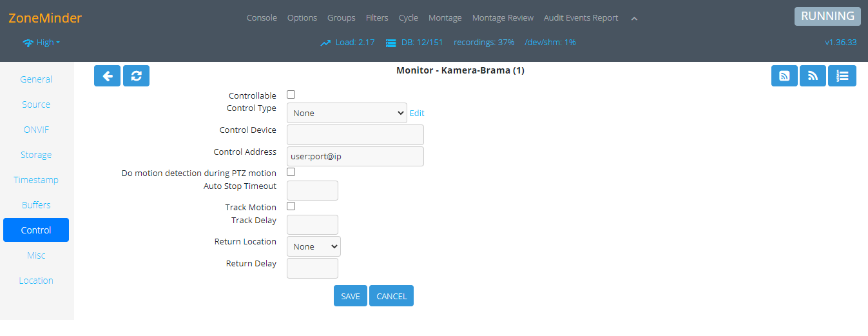Click the plain RSS signal icon button
The width and height of the screenshot is (868, 336).
(x=813, y=75)
